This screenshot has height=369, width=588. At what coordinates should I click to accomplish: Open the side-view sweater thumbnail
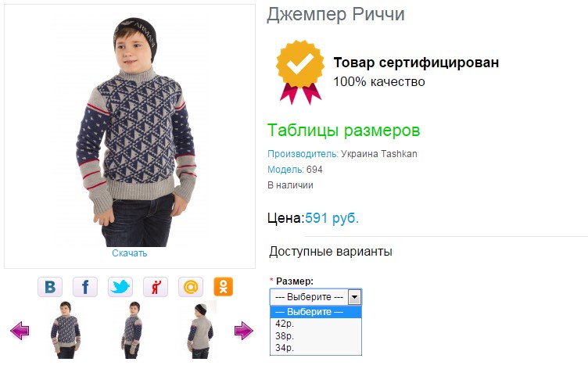(131, 330)
